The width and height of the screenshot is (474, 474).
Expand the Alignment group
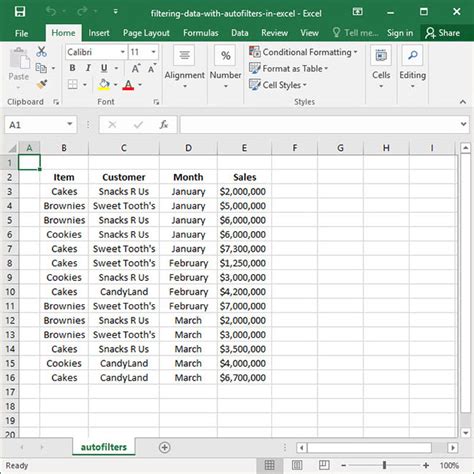coord(184,68)
